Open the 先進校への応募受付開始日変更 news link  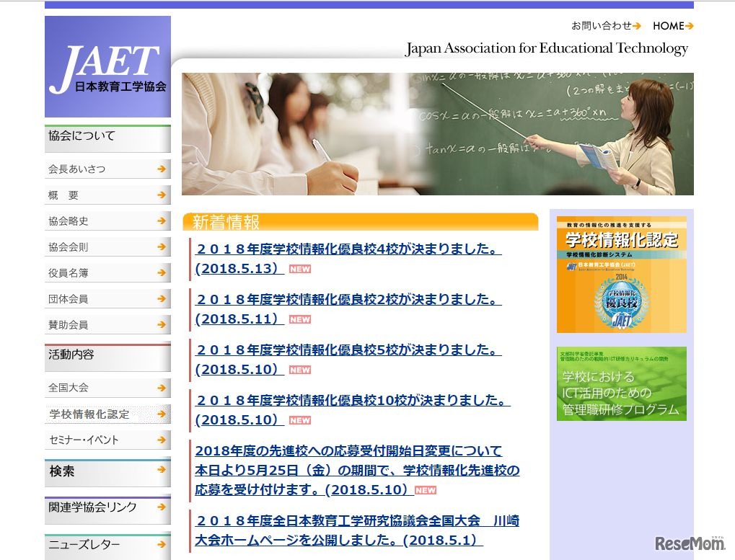point(357,470)
